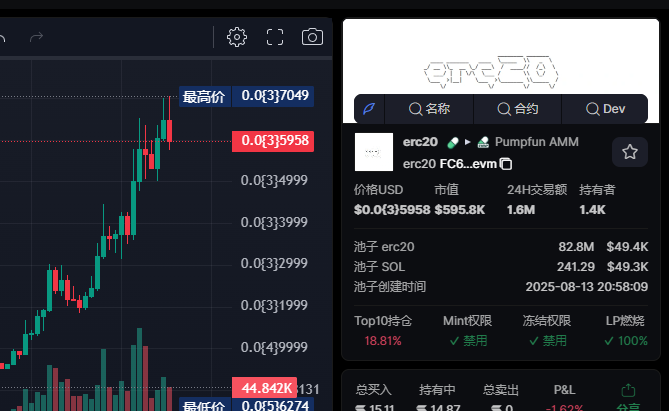Click the 0.0{3}7049 high price value
The width and height of the screenshot is (669, 411).
273,96
